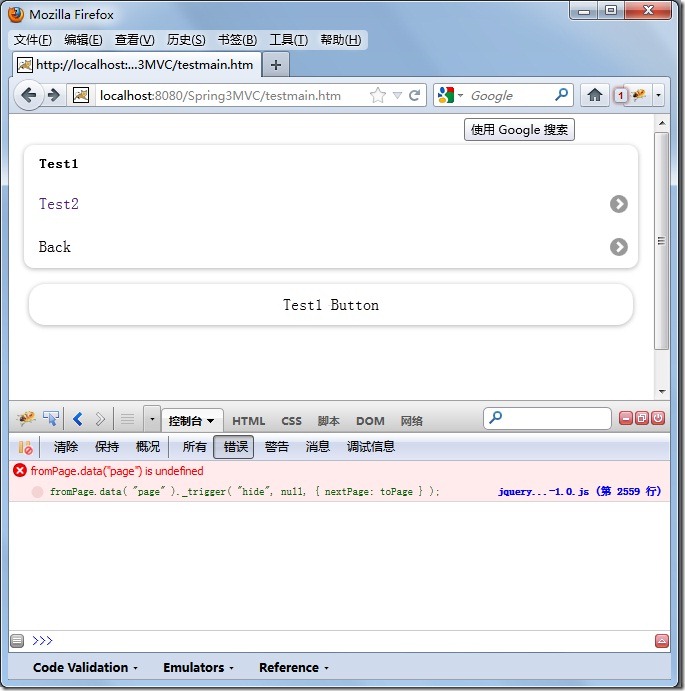Open a new tab with the plus button

(x=276, y=64)
